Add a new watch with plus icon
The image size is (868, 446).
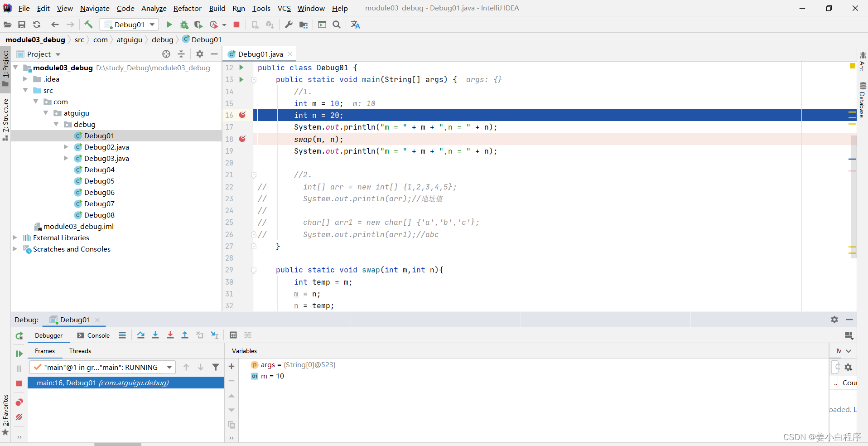231,366
